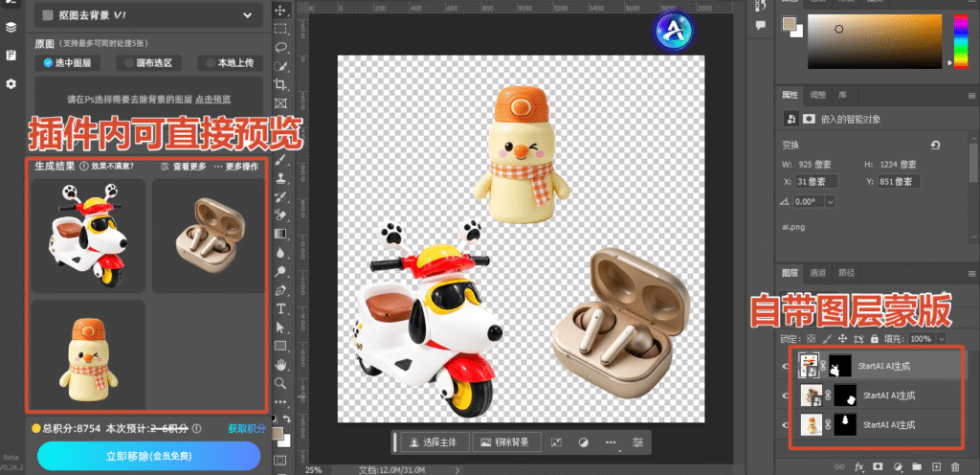Select the Quick Selection tool
980x475 pixels.
(280, 66)
